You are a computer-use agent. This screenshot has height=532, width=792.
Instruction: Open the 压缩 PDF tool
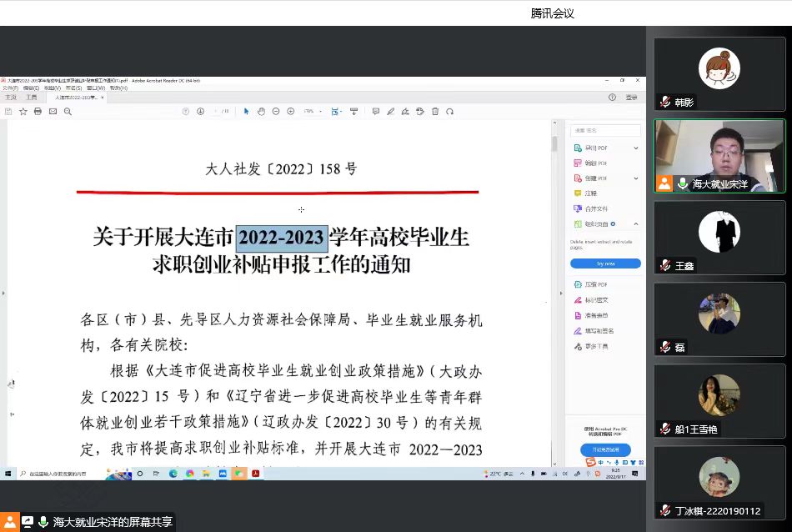(x=591, y=284)
